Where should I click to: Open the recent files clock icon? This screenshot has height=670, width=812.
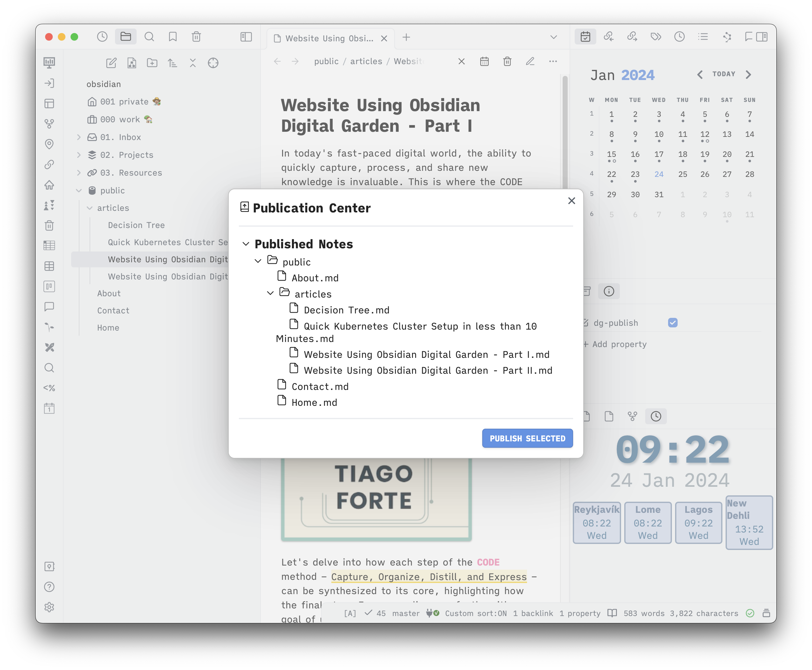click(102, 37)
